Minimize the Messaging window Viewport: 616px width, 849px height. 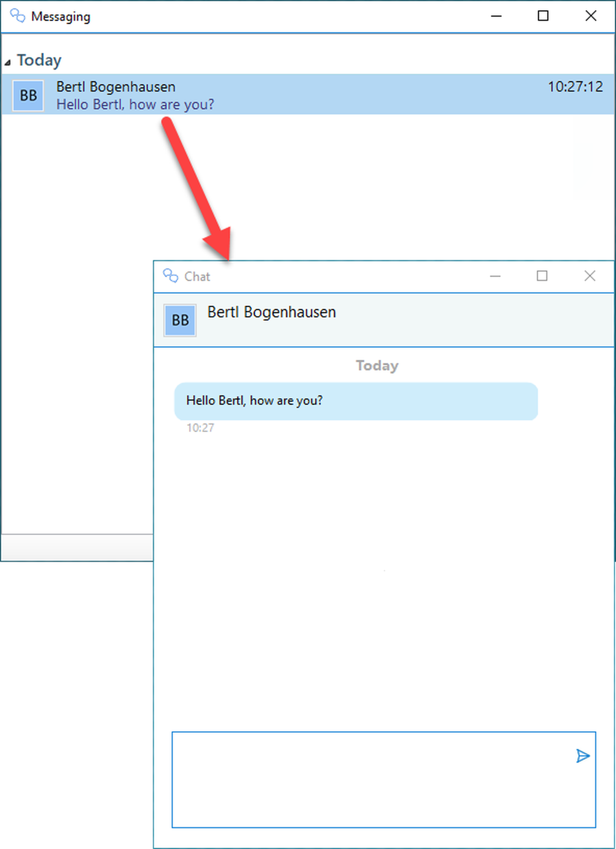pos(496,16)
